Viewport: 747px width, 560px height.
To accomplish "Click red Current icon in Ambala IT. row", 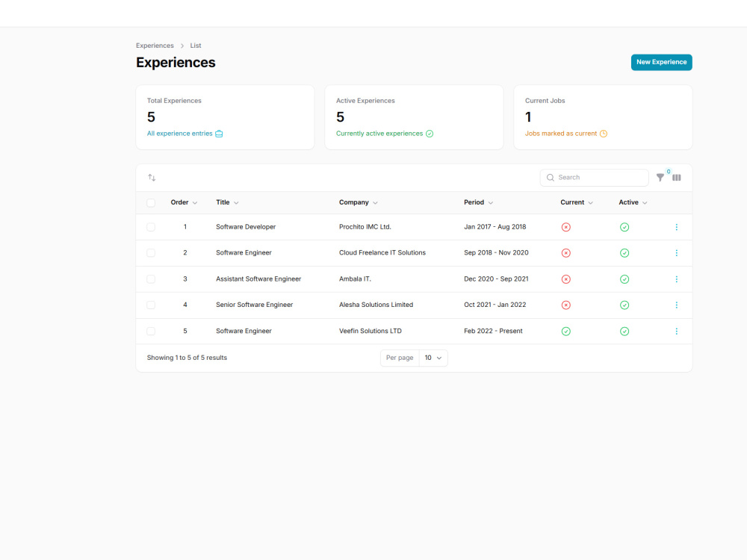I will click(566, 279).
